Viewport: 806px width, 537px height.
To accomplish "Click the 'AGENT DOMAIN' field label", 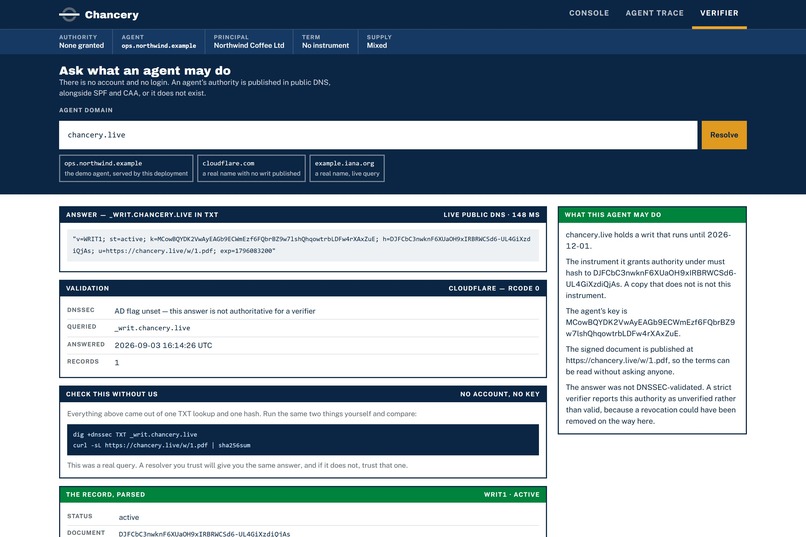I will pyautogui.click(x=86, y=110).
